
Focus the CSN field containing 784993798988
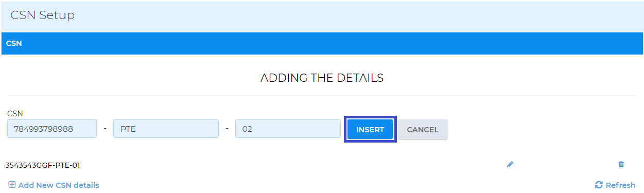click(x=52, y=129)
